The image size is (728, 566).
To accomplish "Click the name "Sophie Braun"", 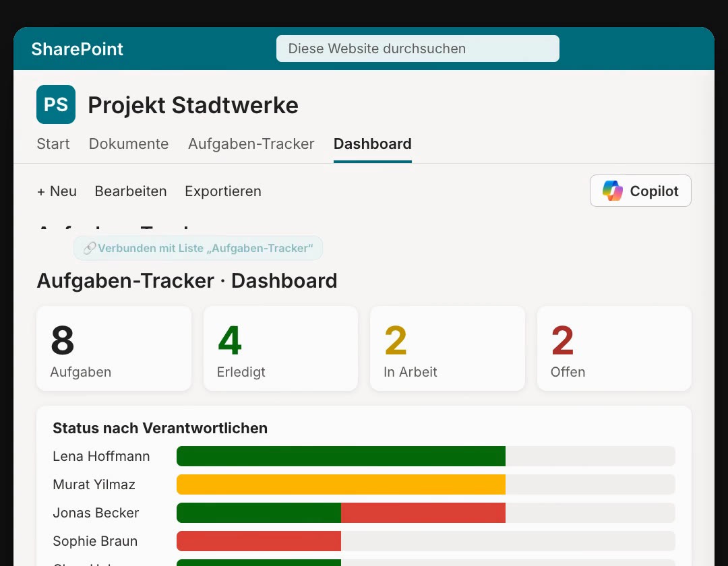I will (x=95, y=541).
